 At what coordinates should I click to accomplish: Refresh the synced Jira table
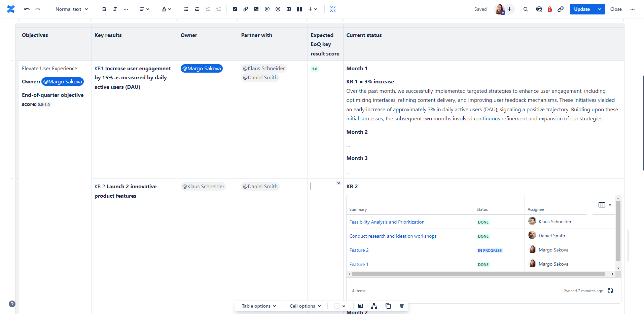pyautogui.click(x=610, y=290)
